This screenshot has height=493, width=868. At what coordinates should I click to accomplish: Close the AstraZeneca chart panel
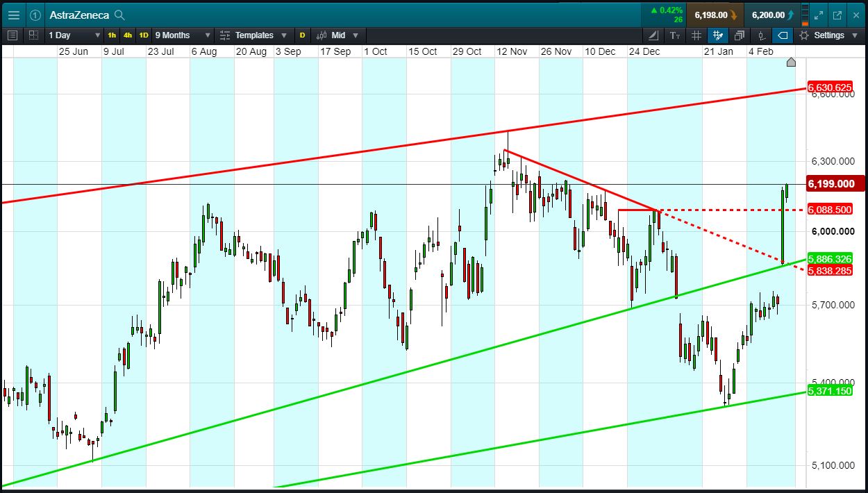pos(856,15)
